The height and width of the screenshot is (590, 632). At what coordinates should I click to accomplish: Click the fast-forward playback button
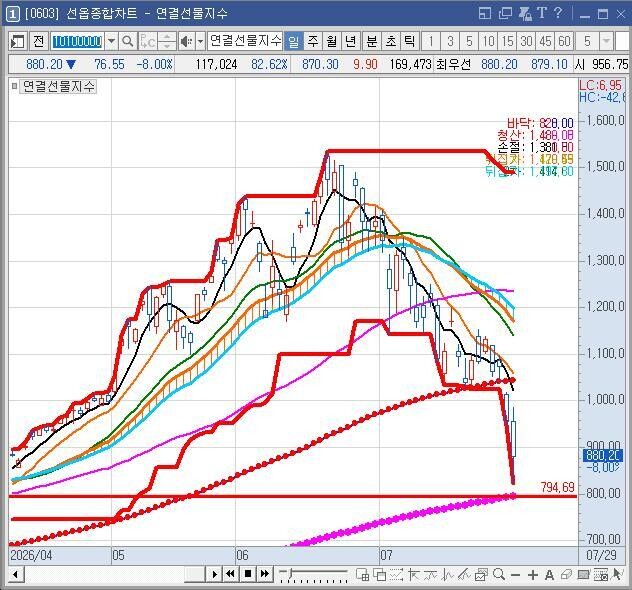pyautogui.click(x=265, y=574)
